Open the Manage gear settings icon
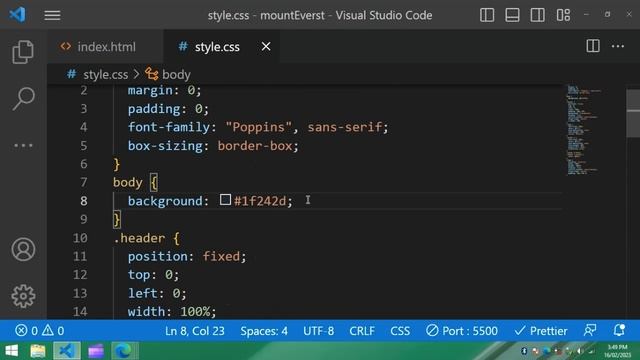 [23, 296]
